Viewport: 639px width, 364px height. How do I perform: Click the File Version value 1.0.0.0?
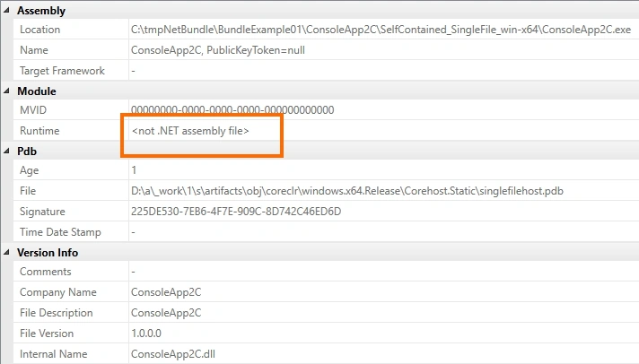[x=146, y=334]
